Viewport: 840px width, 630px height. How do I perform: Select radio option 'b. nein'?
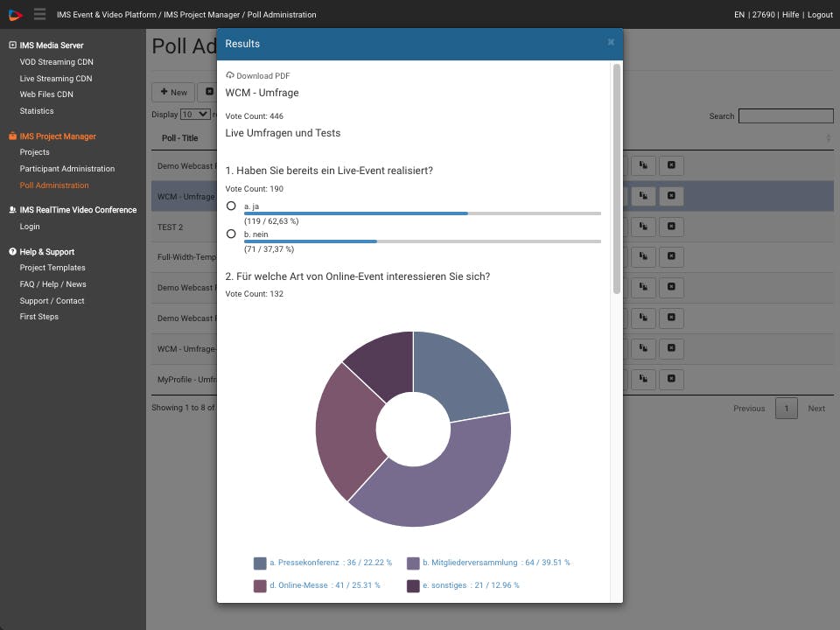(x=231, y=234)
